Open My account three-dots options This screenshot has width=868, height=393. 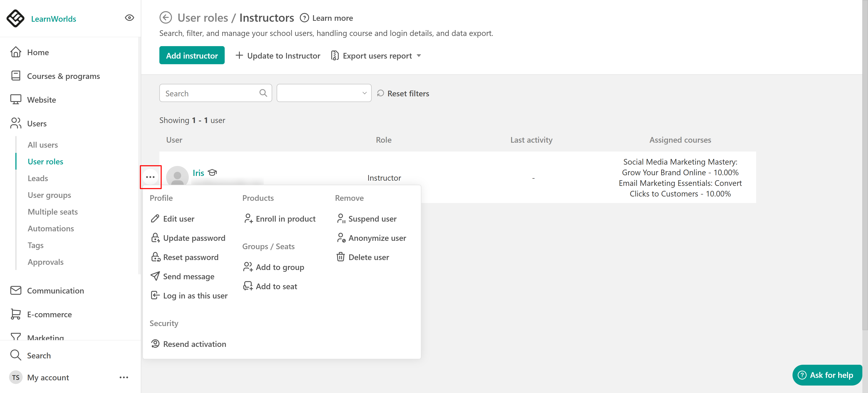point(124,377)
